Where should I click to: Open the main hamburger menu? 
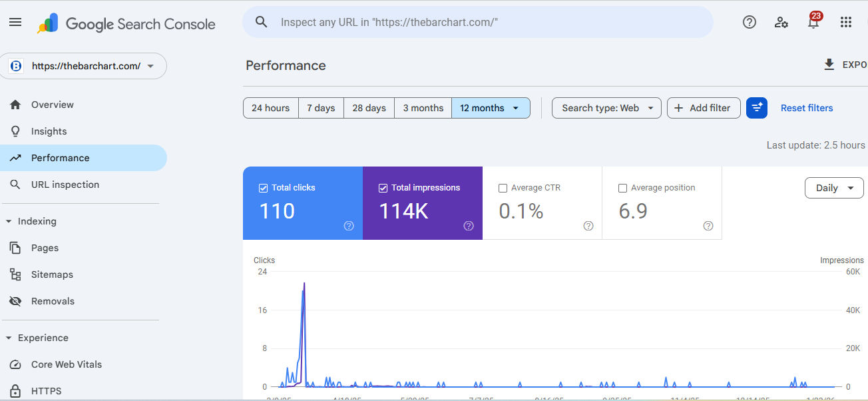[15, 23]
